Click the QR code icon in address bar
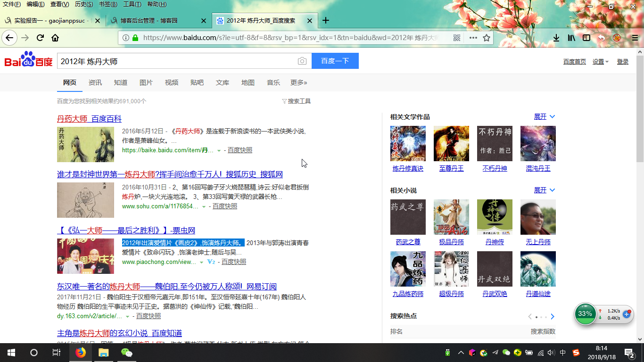This screenshot has width=644, height=362. click(x=456, y=38)
